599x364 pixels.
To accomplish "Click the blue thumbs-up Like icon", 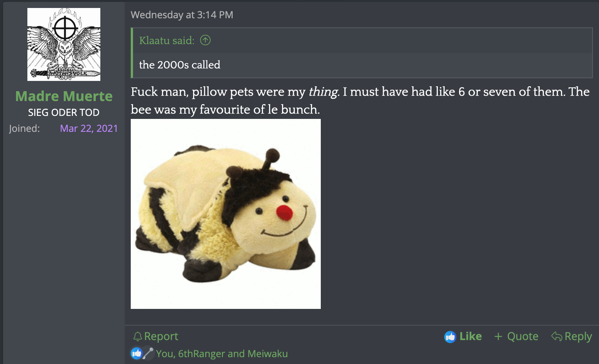I will point(450,337).
